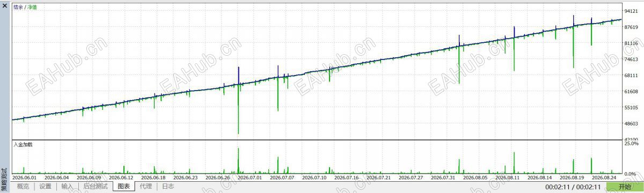Viewport: 644px width, 193px height.
Task: Click the 2026.06.12 date label
Action: click(121, 177)
